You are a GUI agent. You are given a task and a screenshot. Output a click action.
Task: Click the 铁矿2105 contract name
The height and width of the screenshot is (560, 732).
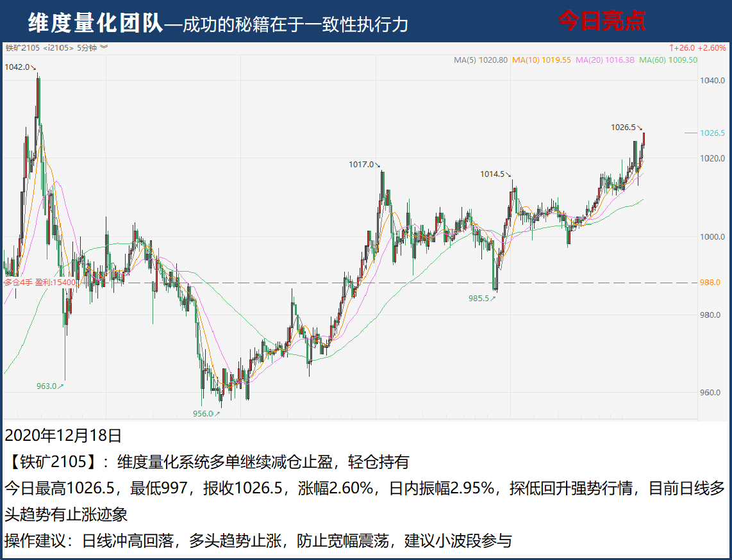(x=22, y=47)
